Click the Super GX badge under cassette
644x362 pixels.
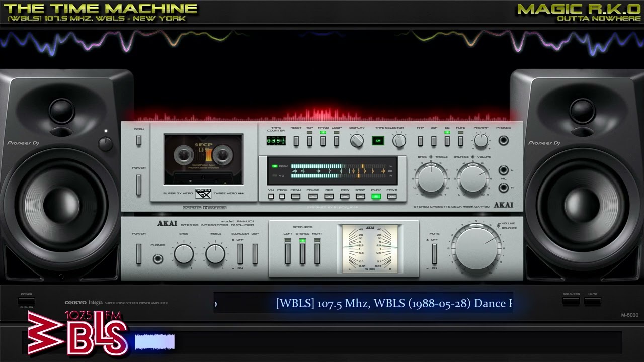coord(203,193)
